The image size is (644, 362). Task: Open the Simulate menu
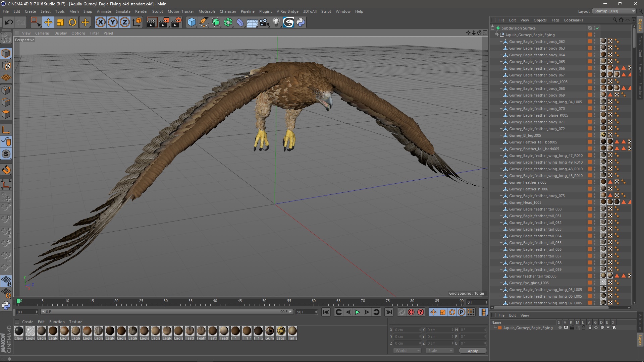point(123,11)
